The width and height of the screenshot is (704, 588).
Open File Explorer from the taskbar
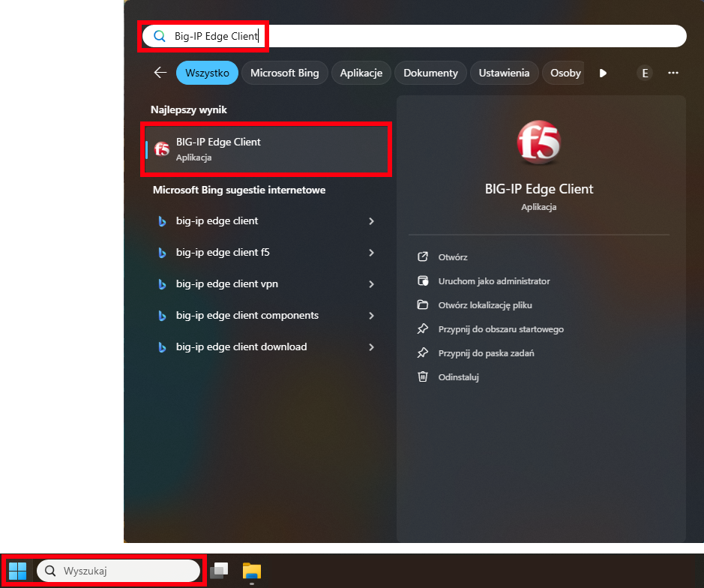[252, 571]
